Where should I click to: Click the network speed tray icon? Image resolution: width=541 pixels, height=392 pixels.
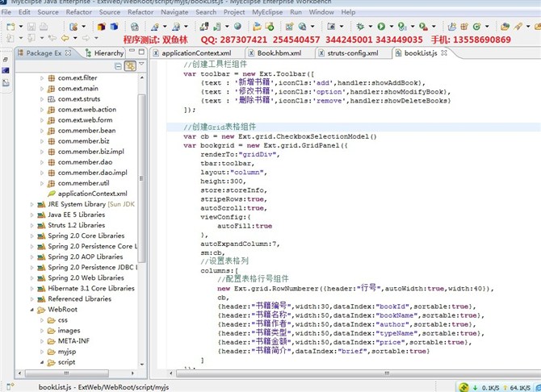pos(463,387)
